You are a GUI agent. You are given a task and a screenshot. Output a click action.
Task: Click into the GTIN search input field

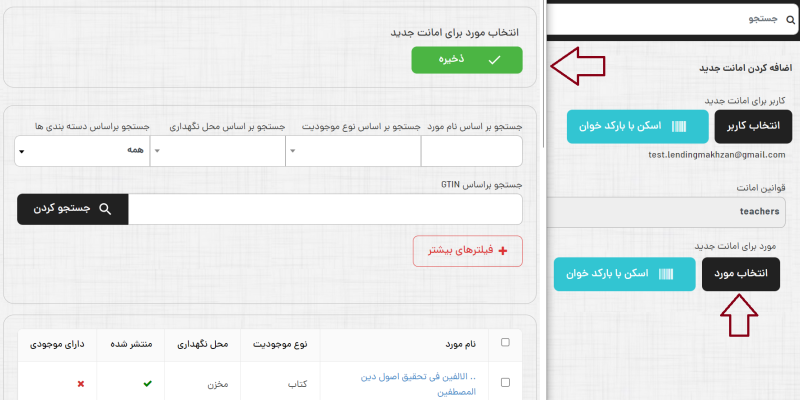tap(325, 209)
